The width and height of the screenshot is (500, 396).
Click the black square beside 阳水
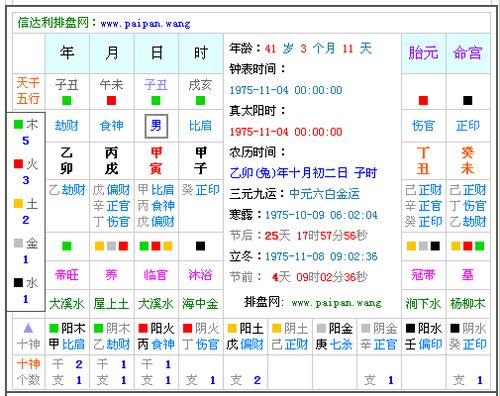coord(410,328)
